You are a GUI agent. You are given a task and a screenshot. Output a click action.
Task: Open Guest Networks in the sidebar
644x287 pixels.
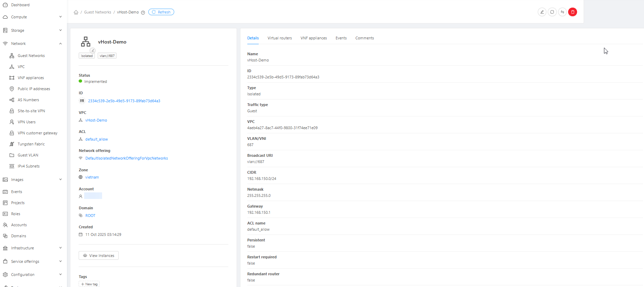pos(31,56)
